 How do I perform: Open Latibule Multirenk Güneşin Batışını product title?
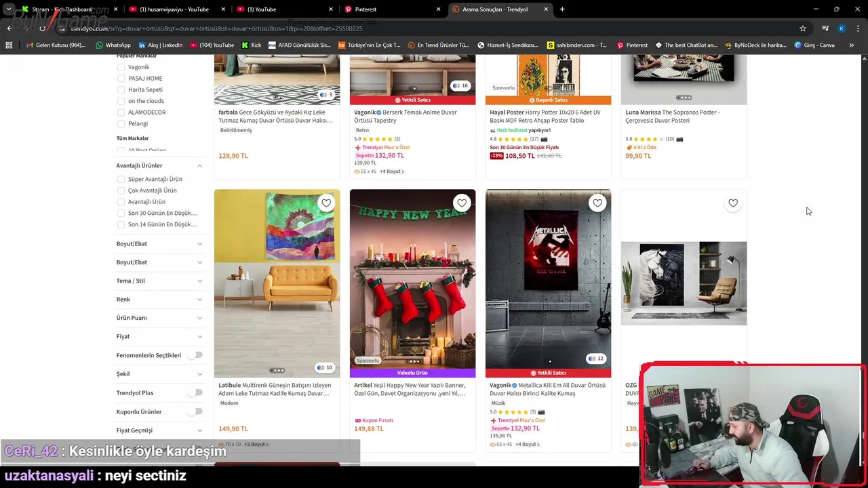275,389
